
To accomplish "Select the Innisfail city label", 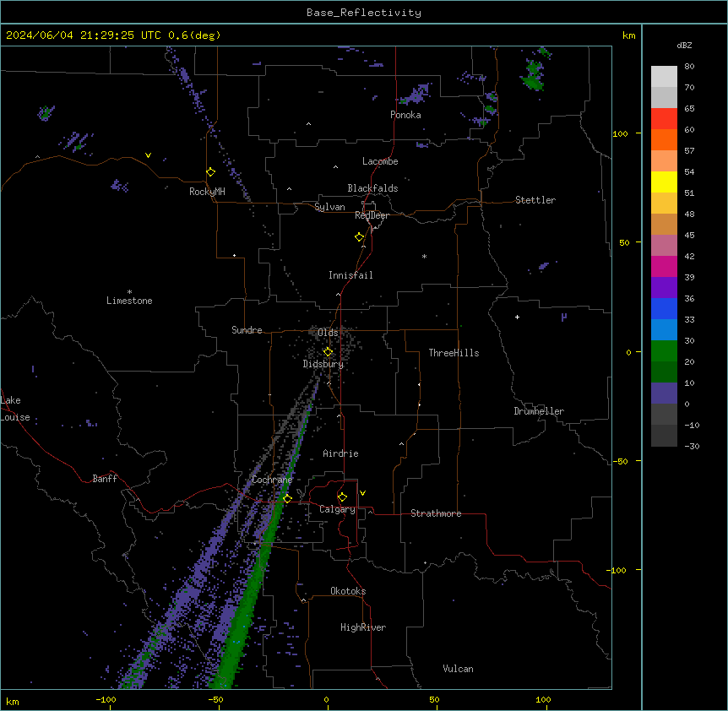I will pyautogui.click(x=350, y=275).
